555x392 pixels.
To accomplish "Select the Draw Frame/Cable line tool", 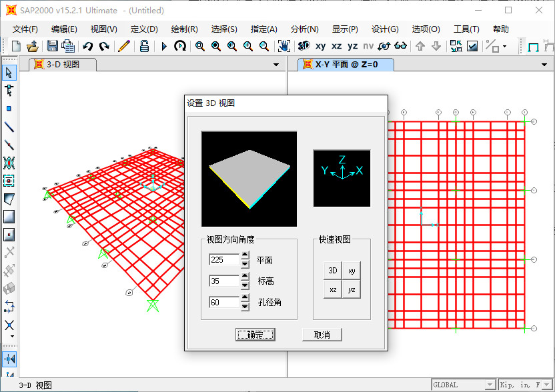I will (x=9, y=126).
